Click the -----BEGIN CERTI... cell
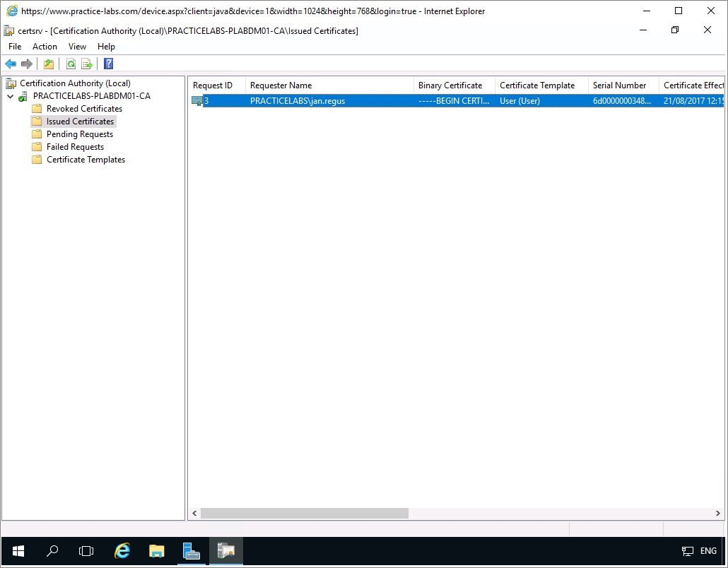 tap(454, 101)
